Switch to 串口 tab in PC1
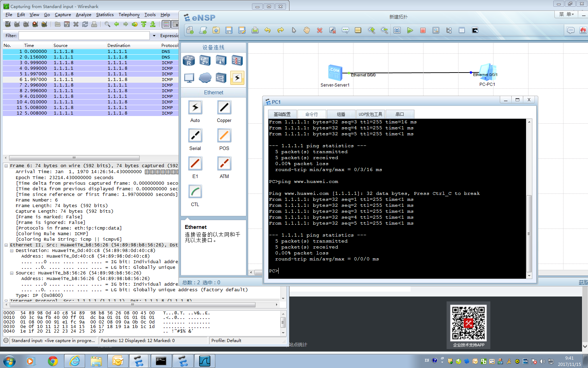This screenshot has width=588, height=368. [400, 114]
